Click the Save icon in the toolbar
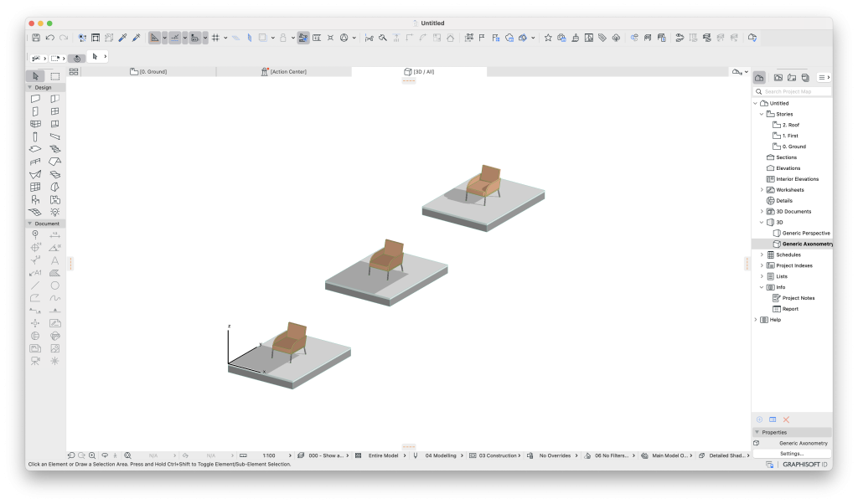The width and height of the screenshot is (858, 504). coord(36,38)
